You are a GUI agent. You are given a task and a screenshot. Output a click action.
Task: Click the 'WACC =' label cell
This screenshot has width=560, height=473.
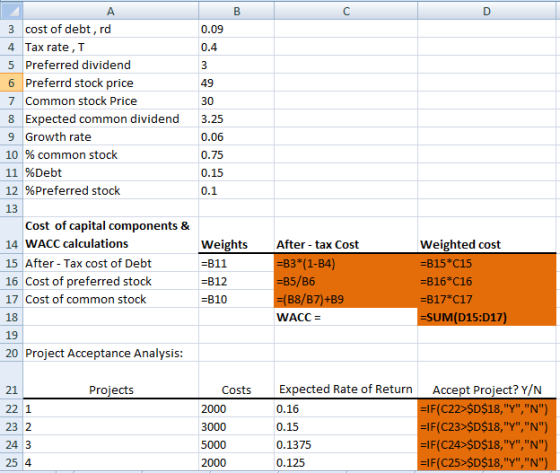(346, 317)
